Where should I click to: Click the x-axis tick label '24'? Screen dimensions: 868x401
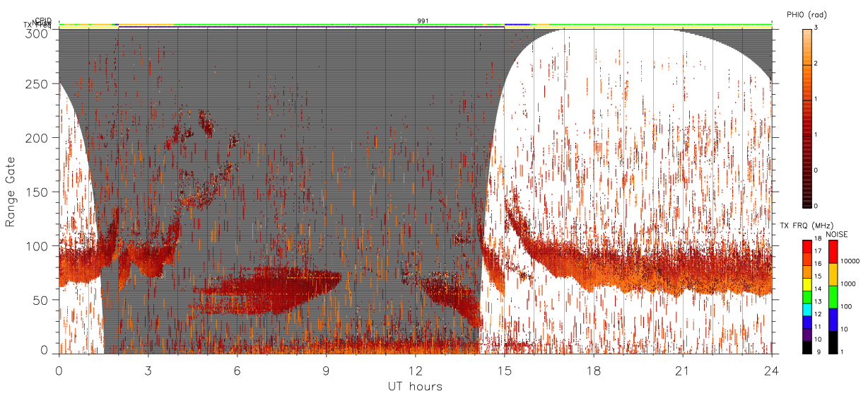click(771, 371)
